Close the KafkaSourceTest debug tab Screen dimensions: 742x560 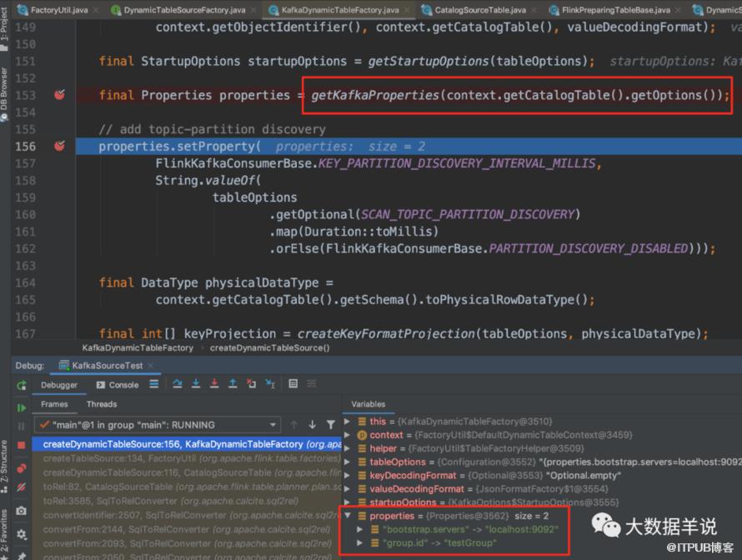(151, 366)
